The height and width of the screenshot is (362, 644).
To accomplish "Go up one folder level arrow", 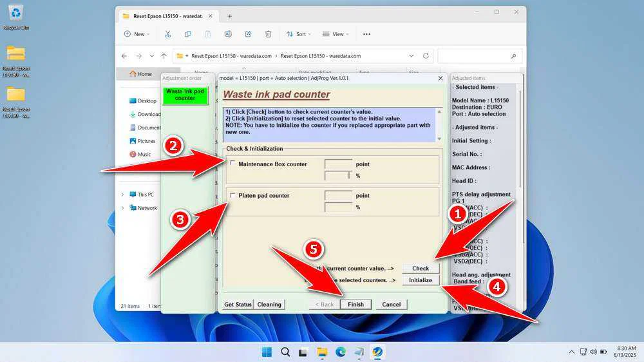I will pyautogui.click(x=164, y=56).
